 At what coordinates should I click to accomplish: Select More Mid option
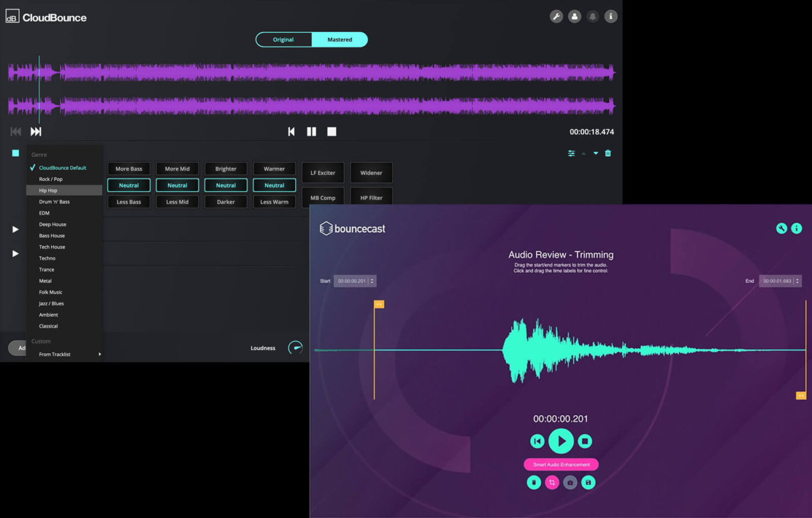(177, 169)
